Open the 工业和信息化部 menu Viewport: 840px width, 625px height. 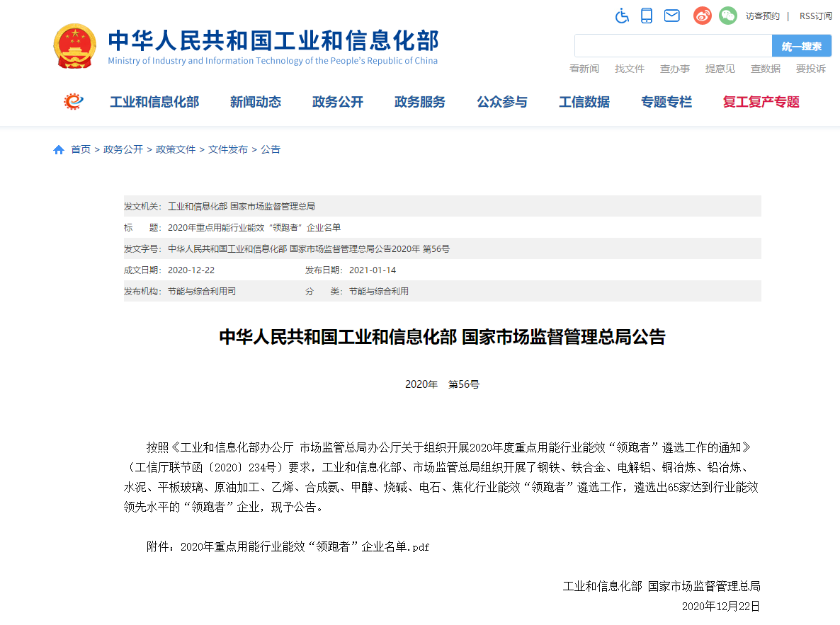(x=154, y=102)
